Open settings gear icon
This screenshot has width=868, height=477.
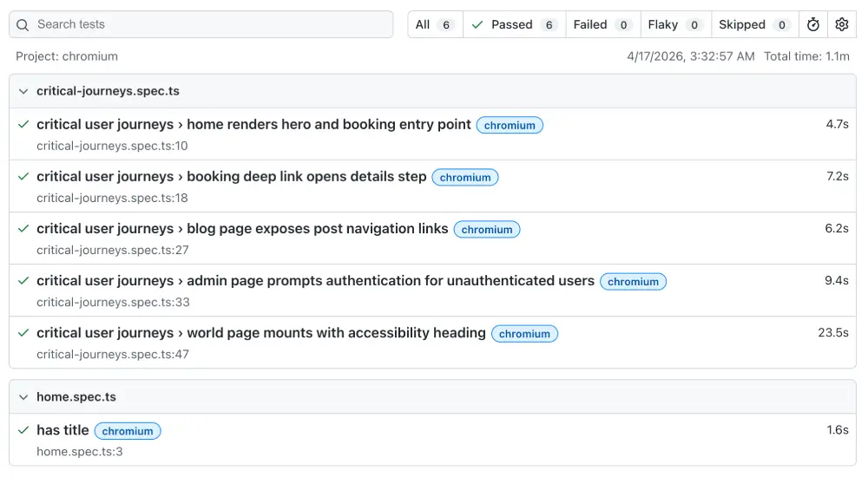coord(842,24)
